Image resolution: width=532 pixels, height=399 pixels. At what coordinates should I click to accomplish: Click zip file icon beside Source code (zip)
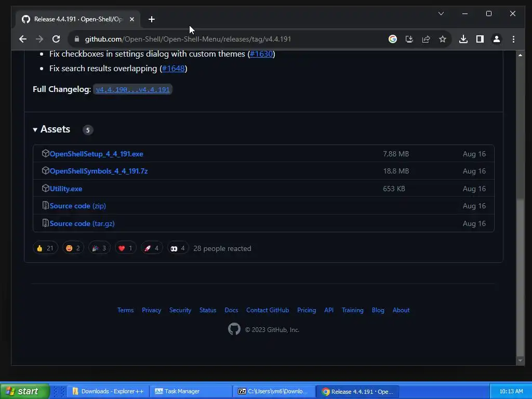point(46,206)
